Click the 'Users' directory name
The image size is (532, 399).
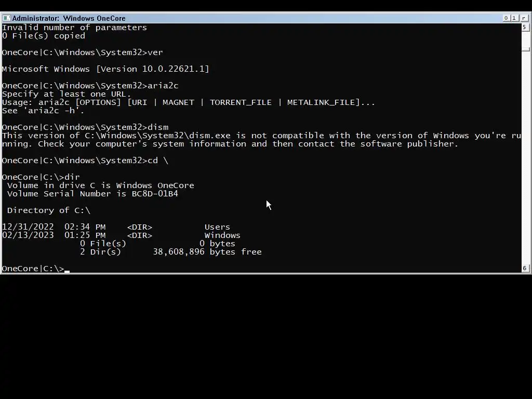(217, 227)
